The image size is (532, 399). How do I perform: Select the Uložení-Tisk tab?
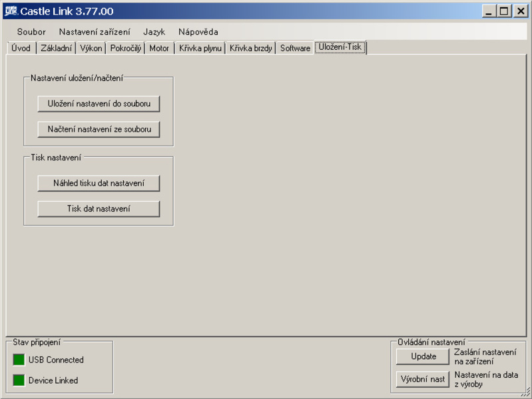tap(340, 47)
